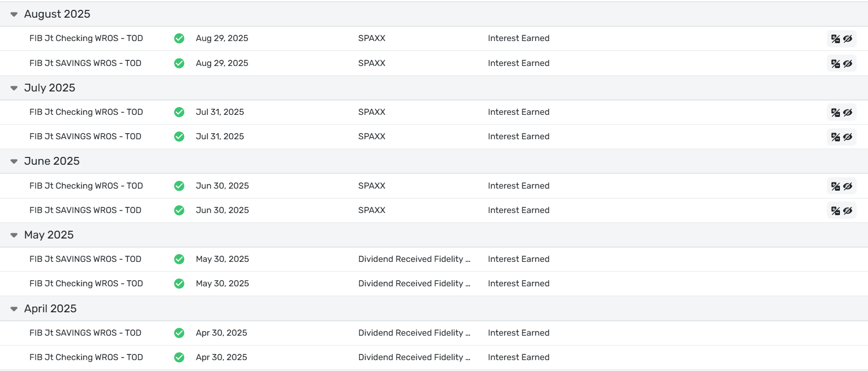Screen dimensions: 868x371
Task: Click green checkmark on Apr 30 Checking row
Action: (179, 357)
